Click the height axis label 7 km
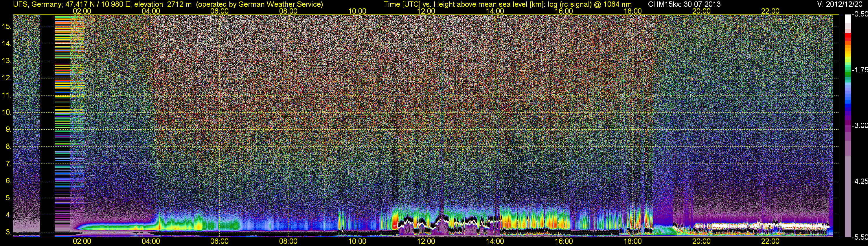 tap(8, 164)
